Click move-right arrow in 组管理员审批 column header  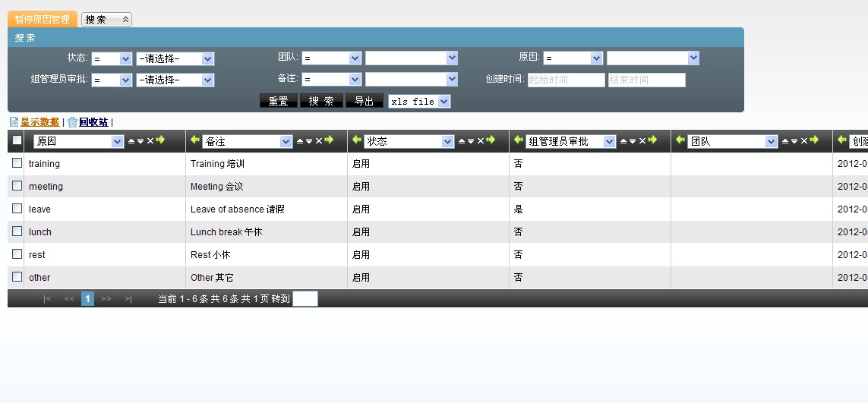(652, 140)
